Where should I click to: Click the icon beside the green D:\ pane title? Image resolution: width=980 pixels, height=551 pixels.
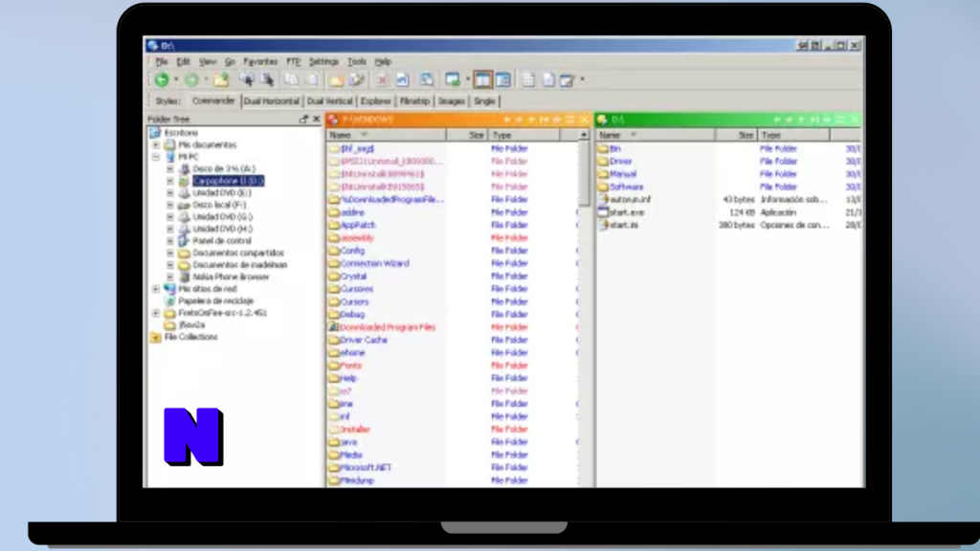pos(602,120)
